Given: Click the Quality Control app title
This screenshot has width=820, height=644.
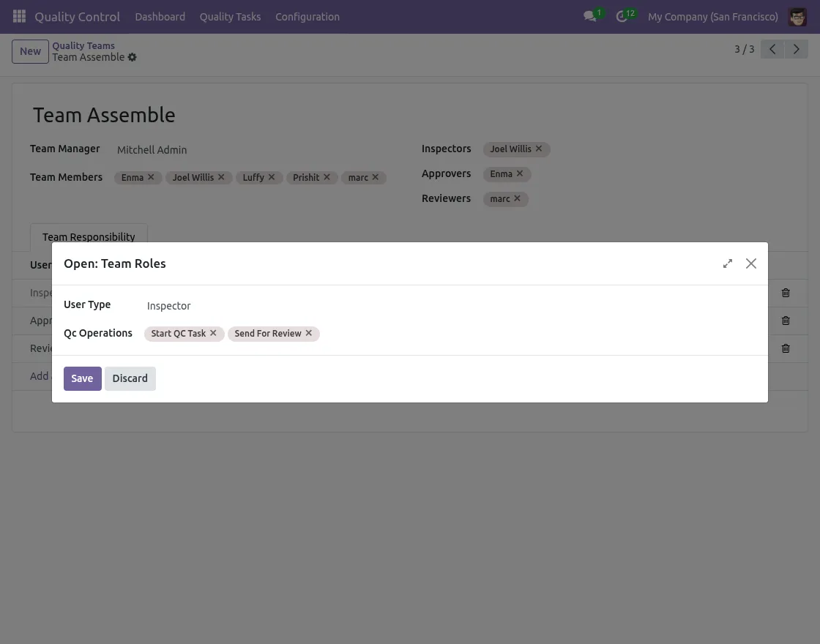Looking at the screenshot, I should click(78, 17).
